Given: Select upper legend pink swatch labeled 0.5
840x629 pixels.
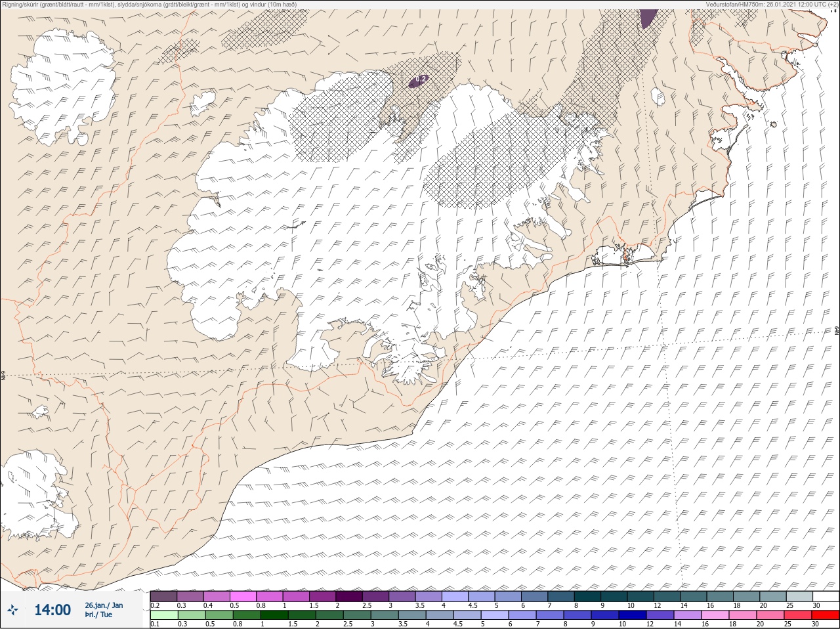Looking at the screenshot, I should [x=243, y=596].
